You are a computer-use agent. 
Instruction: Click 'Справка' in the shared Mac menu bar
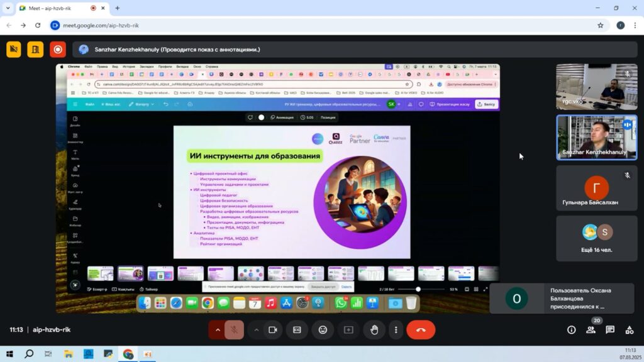point(212,67)
